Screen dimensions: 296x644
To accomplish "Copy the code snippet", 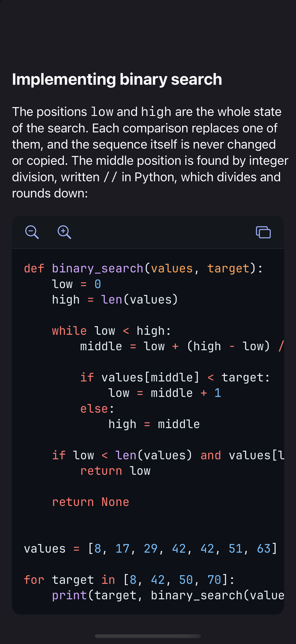I will 263,232.
